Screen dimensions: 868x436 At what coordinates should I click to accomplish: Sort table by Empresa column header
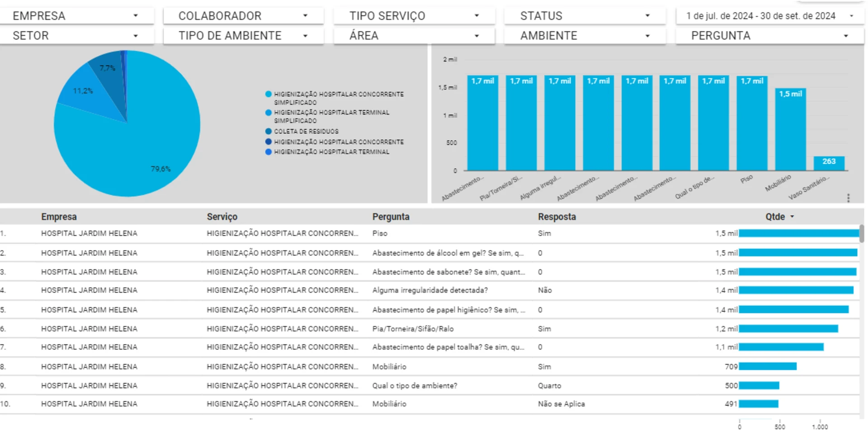pos(59,217)
